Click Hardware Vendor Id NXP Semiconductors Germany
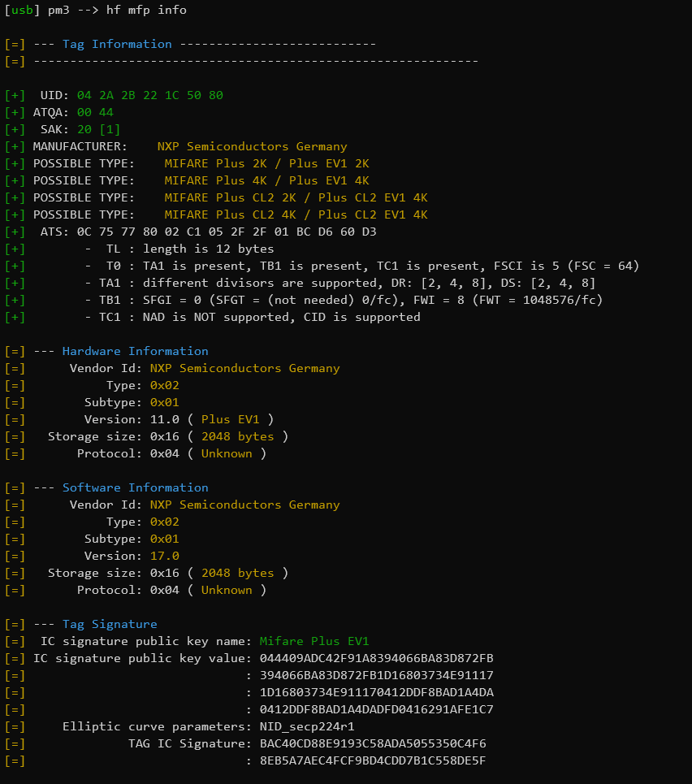This screenshot has height=784, width=692. (x=245, y=368)
